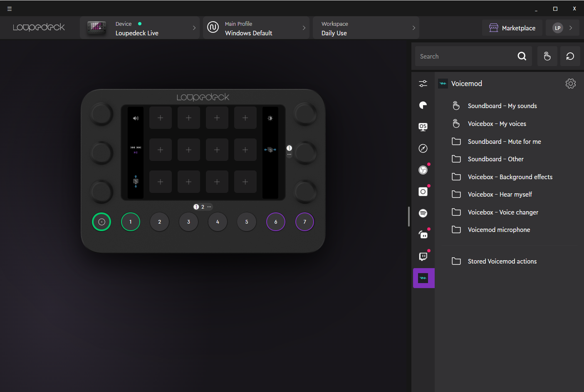The image size is (584, 392).
Task: Click the Loupedeck logo at top-left
Action: pyautogui.click(x=39, y=27)
